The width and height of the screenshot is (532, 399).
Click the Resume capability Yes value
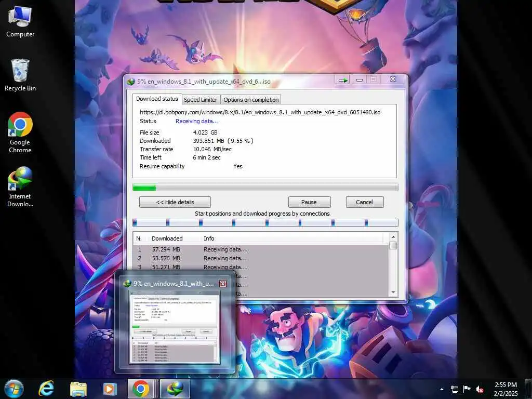pyautogui.click(x=238, y=166)
